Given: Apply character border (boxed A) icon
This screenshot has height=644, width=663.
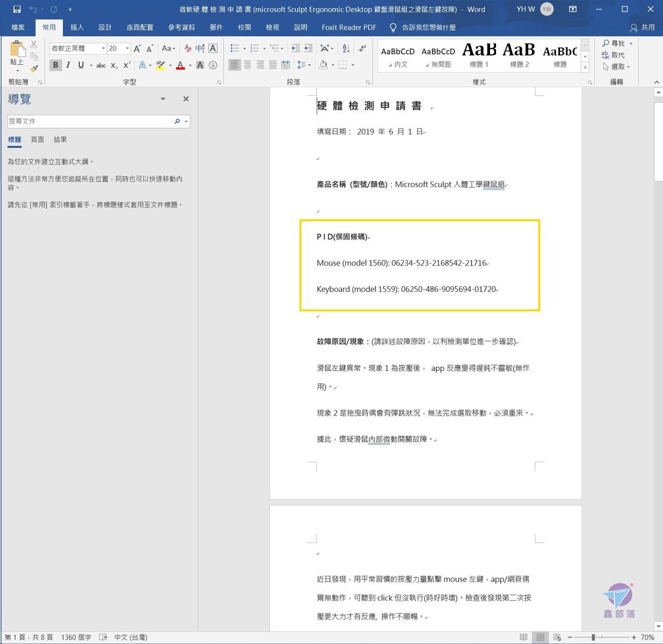Looking at the screenshot, I should [x=213, y=49].
